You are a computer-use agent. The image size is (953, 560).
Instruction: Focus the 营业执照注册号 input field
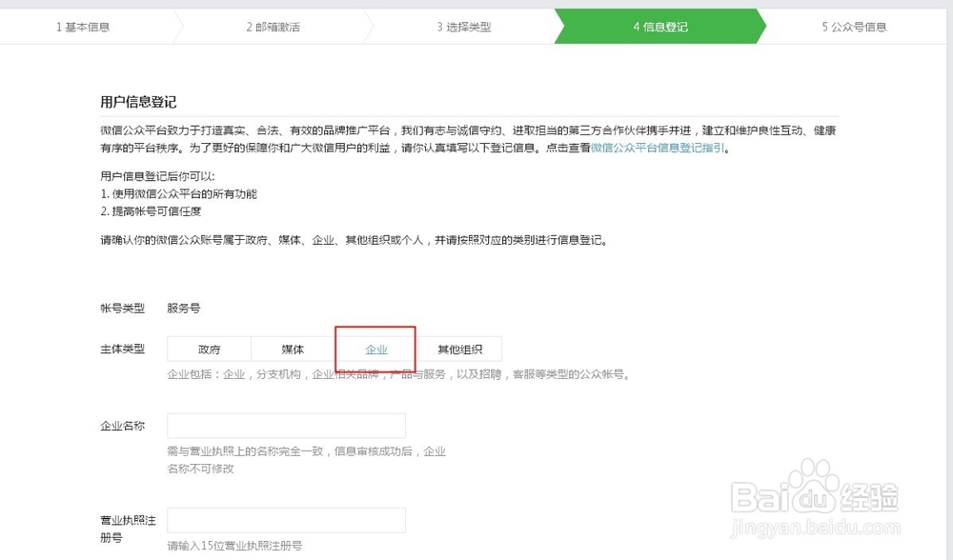(286, 521)
